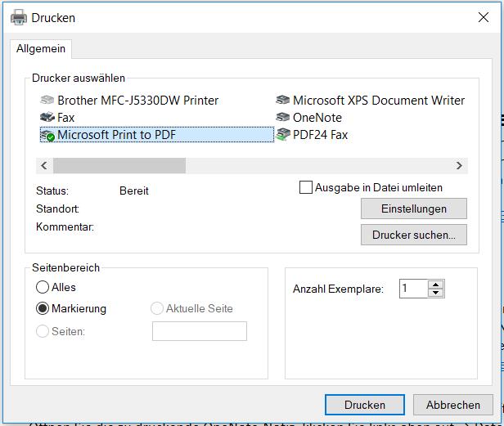The width and height of the screenshot is (504, 426).
Task: Select the Aktuelle Seite radio option
Action: pyautogui.click(x=157, y=308)
